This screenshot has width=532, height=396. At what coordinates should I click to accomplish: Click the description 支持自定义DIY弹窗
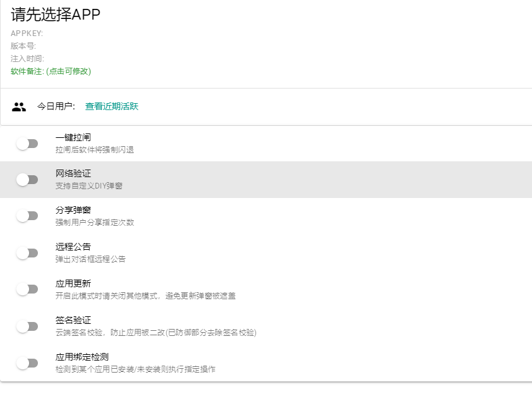pyautogui.click(x=89, y=186)
